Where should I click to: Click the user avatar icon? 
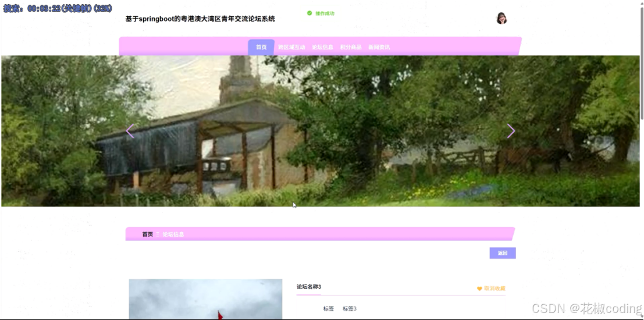click(501, 19)
